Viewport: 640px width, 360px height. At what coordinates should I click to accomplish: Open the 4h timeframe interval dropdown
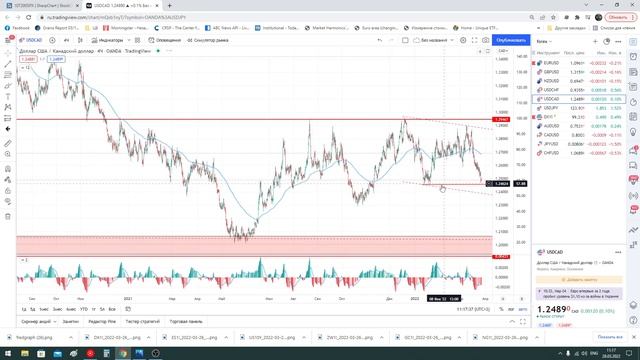pos(67,40)
